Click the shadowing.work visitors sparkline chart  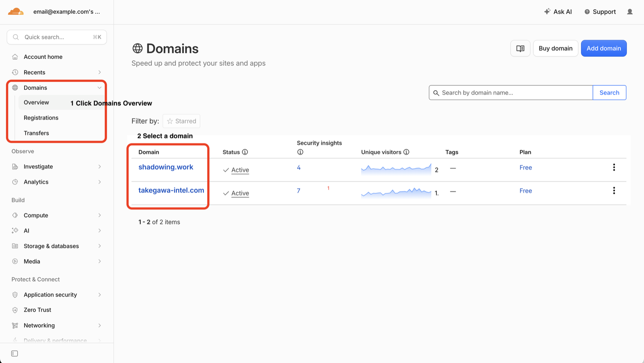(396, 168)
